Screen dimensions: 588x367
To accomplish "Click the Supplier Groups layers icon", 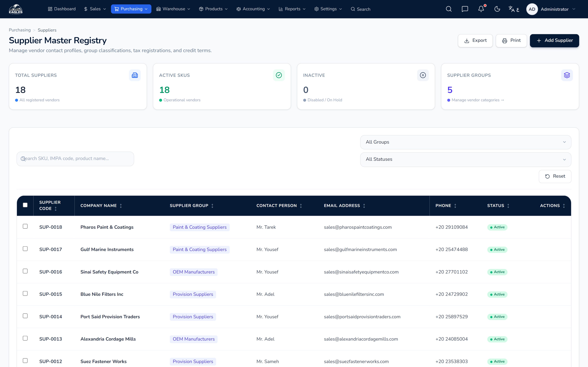I will tap(567, 75).
